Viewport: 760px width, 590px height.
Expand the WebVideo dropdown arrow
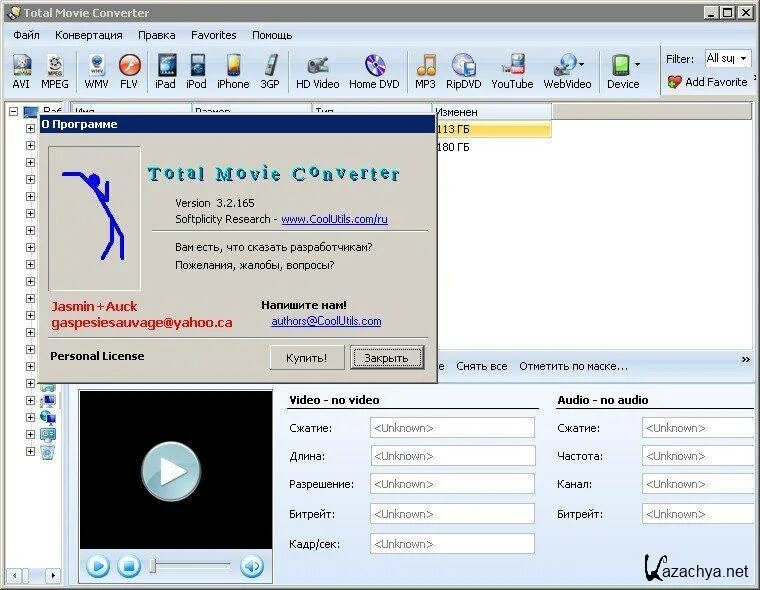point(581,64)
